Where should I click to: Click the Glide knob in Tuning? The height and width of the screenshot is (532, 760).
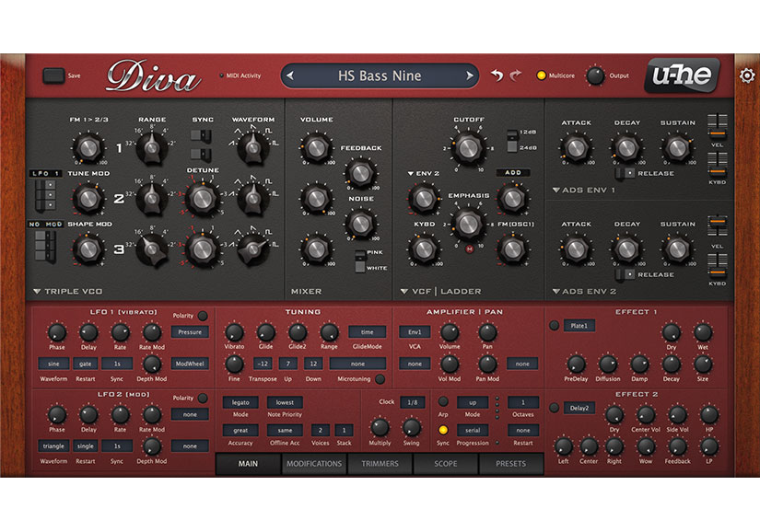click(x=265, y=332)
